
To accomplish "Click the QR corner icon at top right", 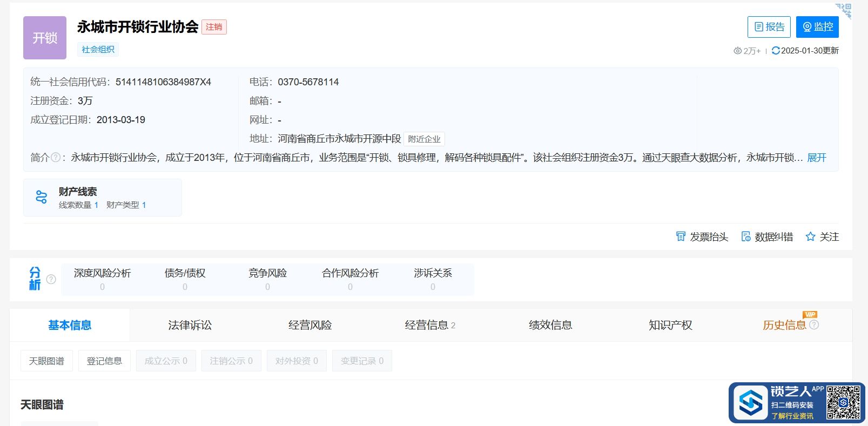I will (x=844, y=10).
